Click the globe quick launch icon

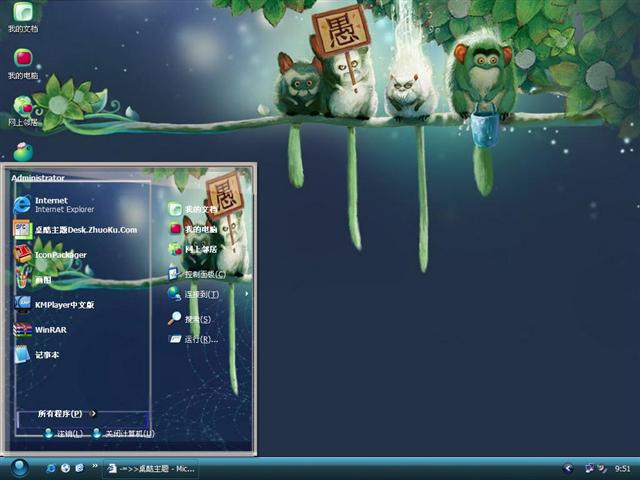(x=65, y=469)
